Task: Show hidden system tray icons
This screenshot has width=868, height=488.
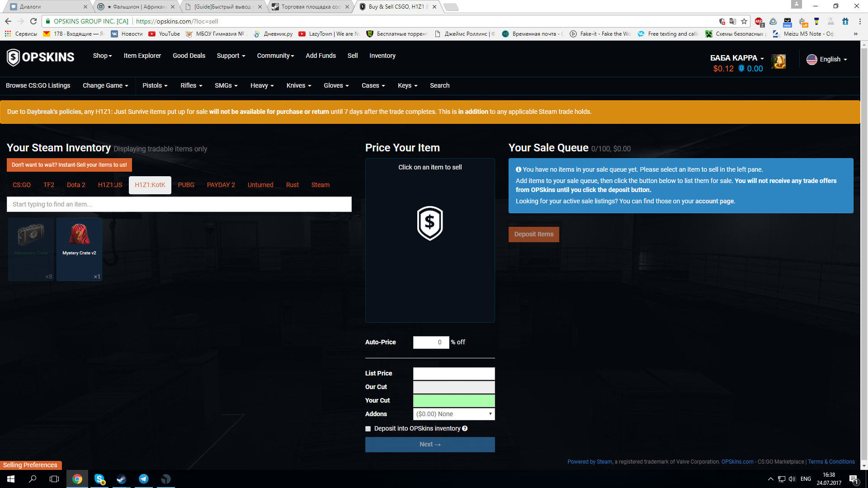Action: pyautogui.click(x=771, y=479)
